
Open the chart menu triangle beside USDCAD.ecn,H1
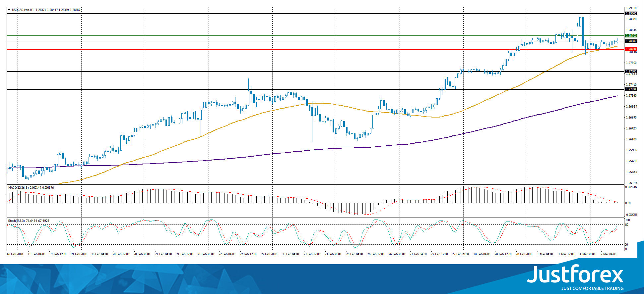coord(9,10)
